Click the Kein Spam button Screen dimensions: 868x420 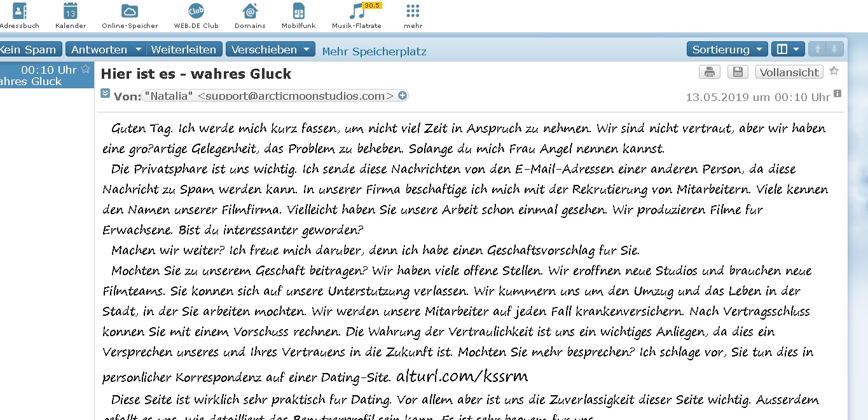[x=29, y=50]
